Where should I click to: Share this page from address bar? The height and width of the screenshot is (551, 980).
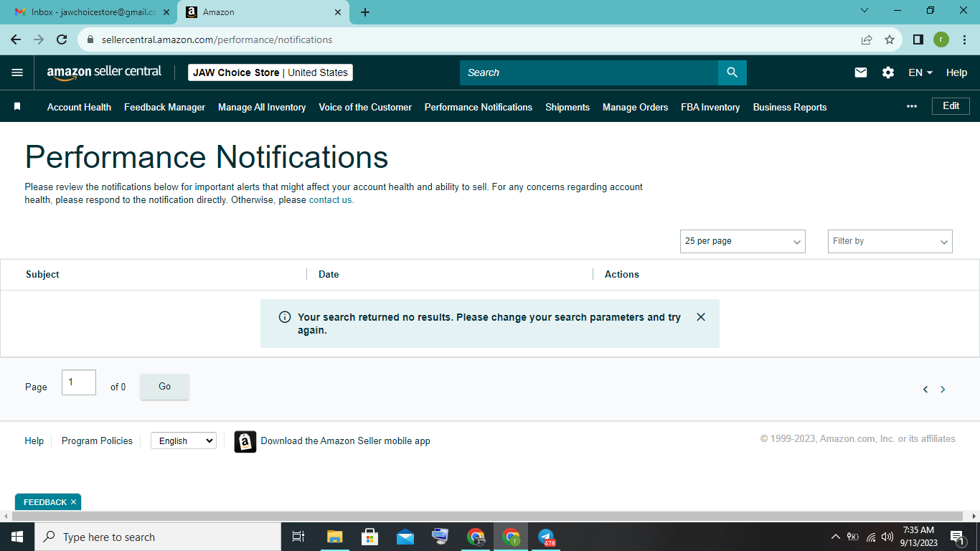point(867,39)
